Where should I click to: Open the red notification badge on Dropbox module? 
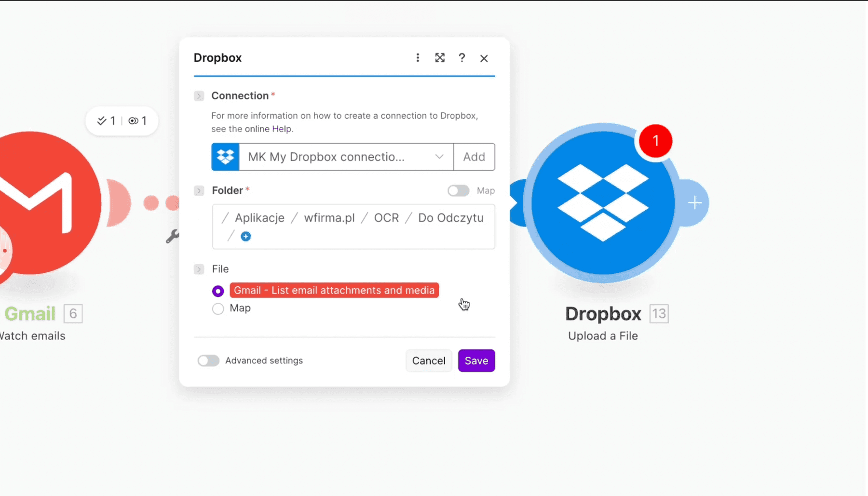coord(655,141)
